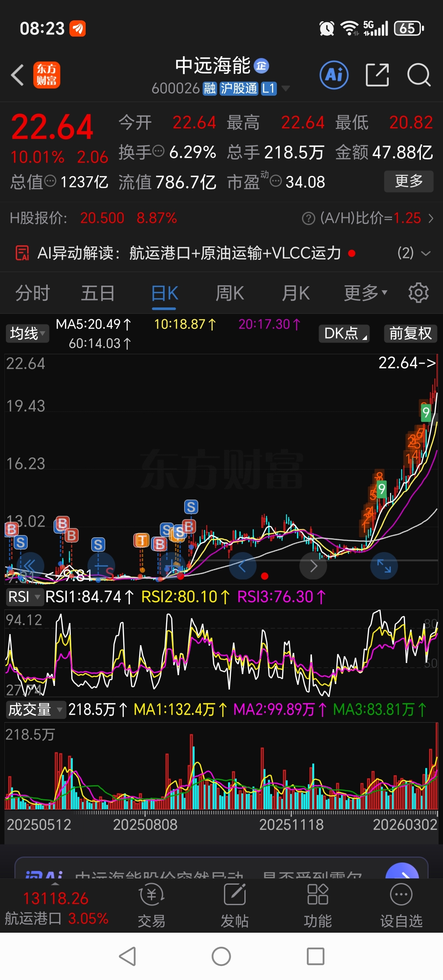The height and width of the screenshot is (980, 443).
Task: Open 航运港口 sector index 13118.26
Action: (56, 908)
